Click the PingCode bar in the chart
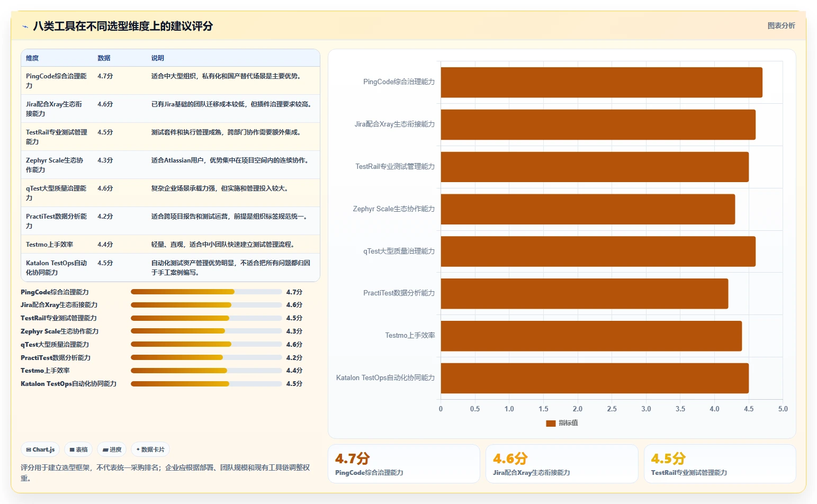 pyautogui.click(x=601, y=82)
